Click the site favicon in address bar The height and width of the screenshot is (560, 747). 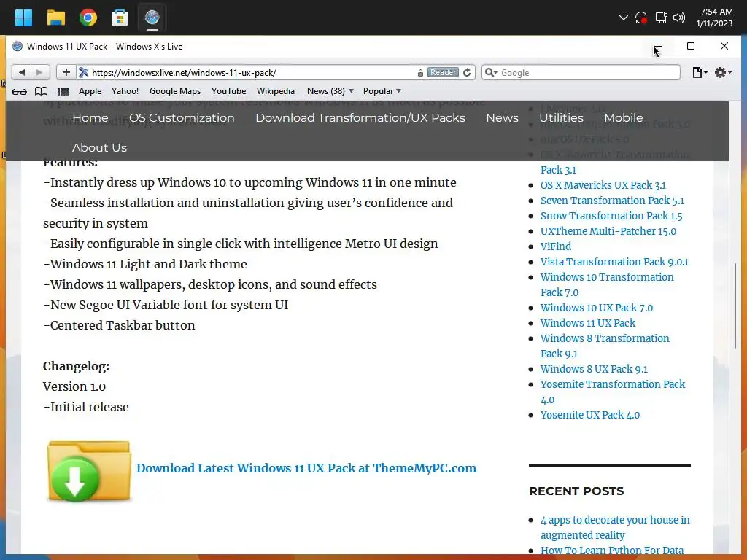click(84, 72)
